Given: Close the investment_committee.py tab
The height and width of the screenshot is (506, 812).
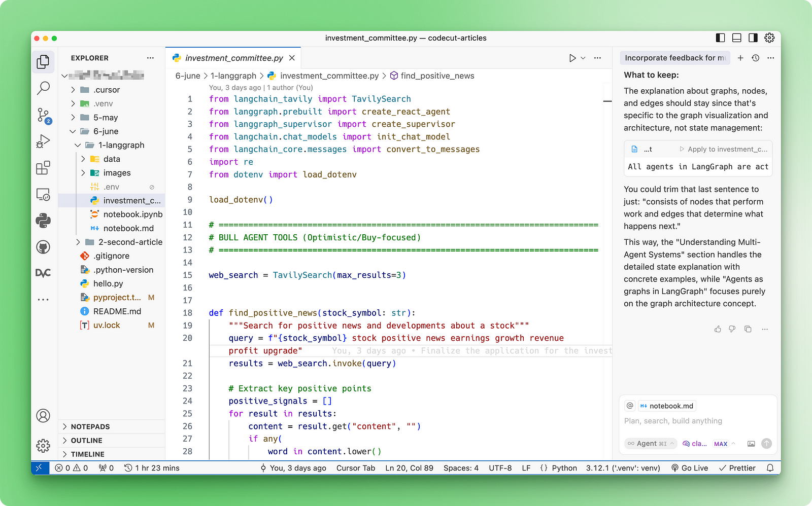Looking at the screenshot, I should click(292, 58).
